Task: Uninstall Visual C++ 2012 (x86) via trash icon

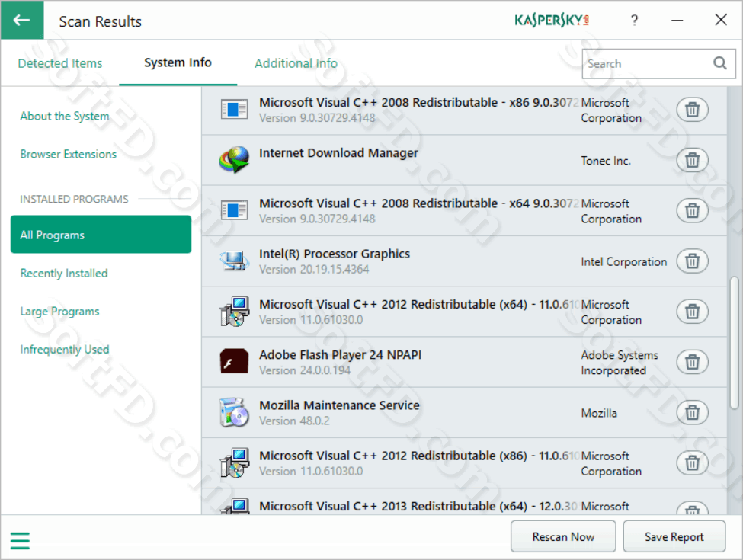Action: 692,463
